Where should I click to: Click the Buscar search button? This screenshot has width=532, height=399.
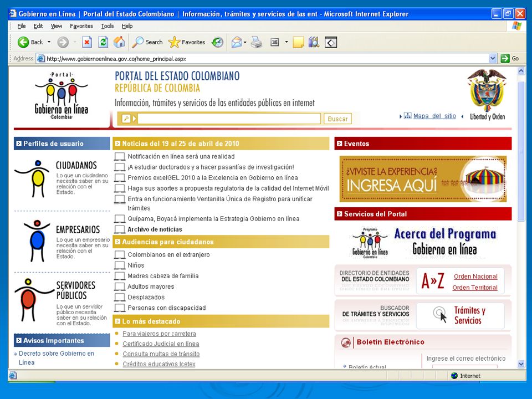click(x=337, y=119)
